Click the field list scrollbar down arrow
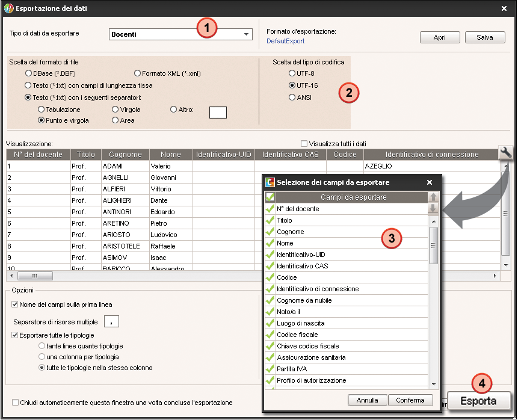This screenshot has height=420, width=521. (433, 384)
